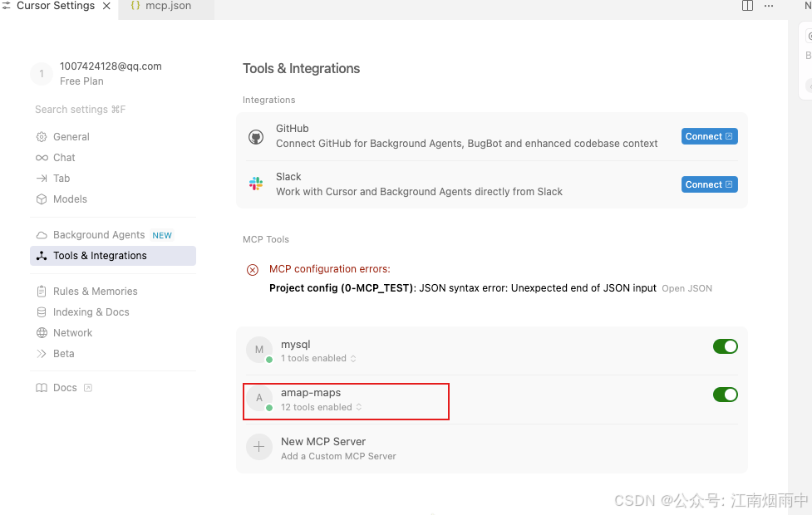Connect GitHub integration
The image size is (812, 515).
pyautogui.click(x=709, y=136)
